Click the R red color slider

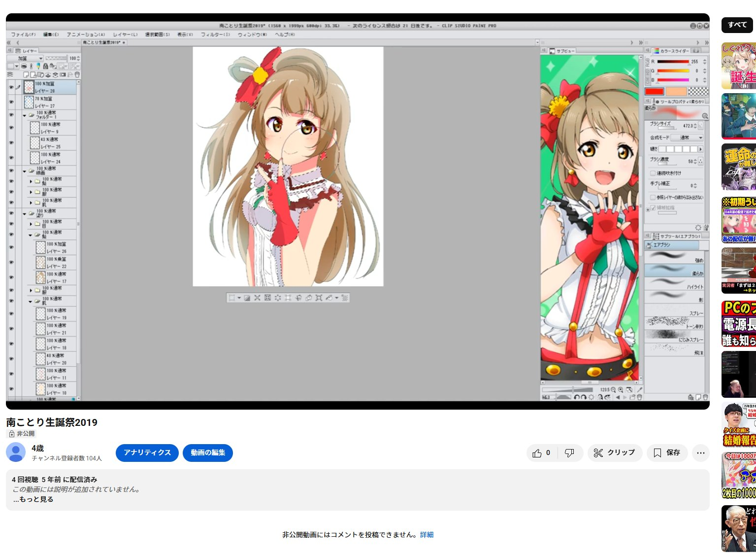point(673,62)
